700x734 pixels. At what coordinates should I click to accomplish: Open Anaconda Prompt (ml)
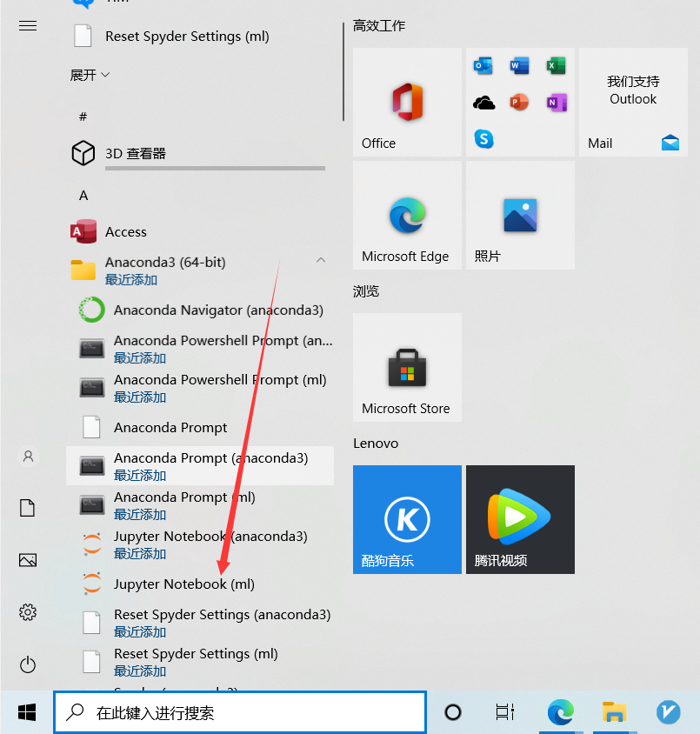pyautogui.click(x=199, y=505)
